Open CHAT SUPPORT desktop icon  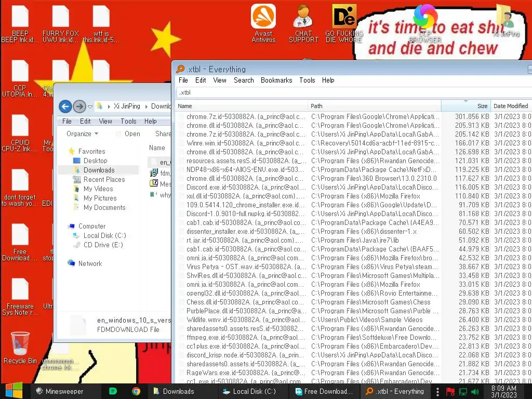[x=303, y=23]
